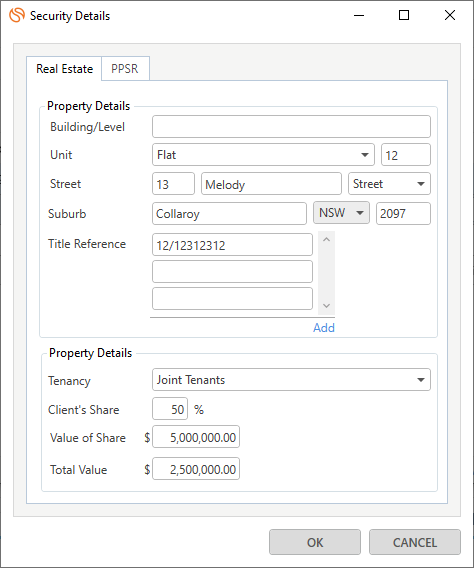Click the CANCEL button
This screenshot has height=568, width=474.
415,542
